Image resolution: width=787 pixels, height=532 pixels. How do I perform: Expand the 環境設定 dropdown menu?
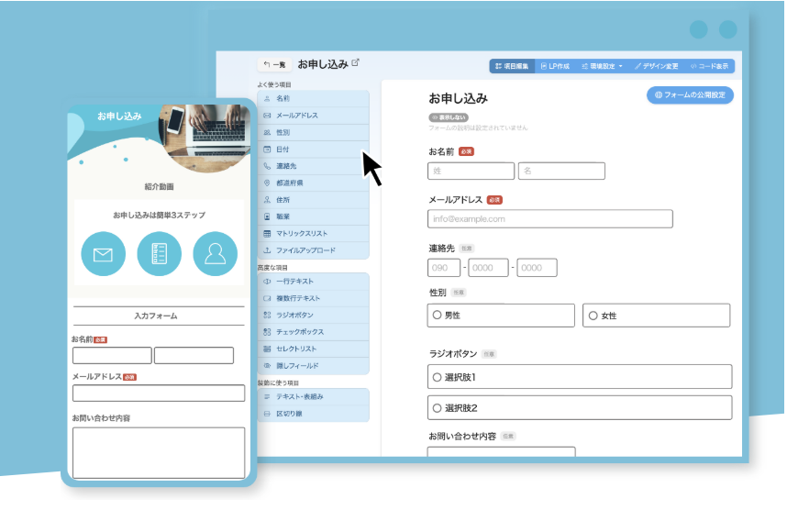point(603,66)
